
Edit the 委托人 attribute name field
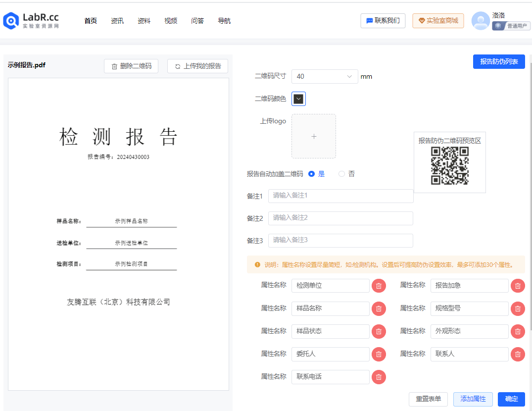click(x=331, y=354)
